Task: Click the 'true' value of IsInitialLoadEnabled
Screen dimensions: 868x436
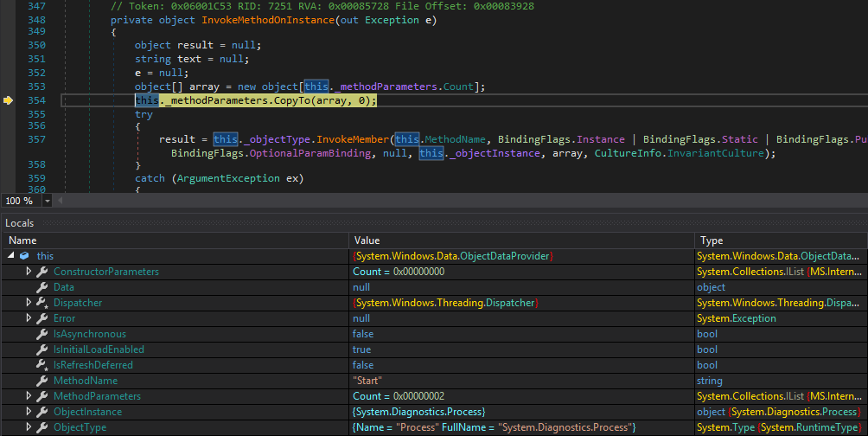Action: 361,349
